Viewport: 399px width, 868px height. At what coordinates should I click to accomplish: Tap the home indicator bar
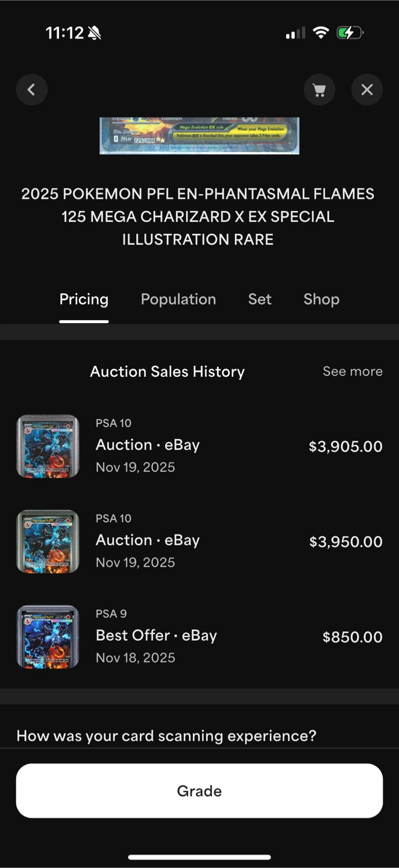click(199, 857)
